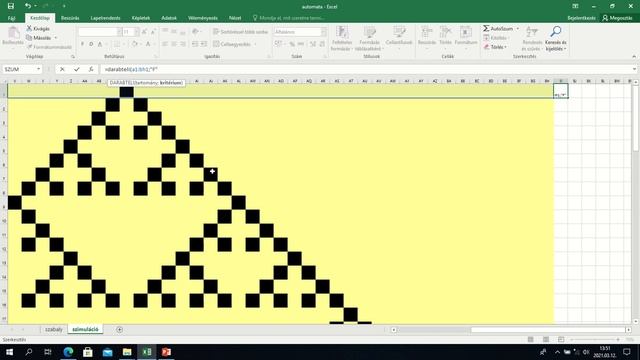Viewport: 640px width, 360px height.
Task: Click the Törlés eraser clear icon
Action: 486,47
